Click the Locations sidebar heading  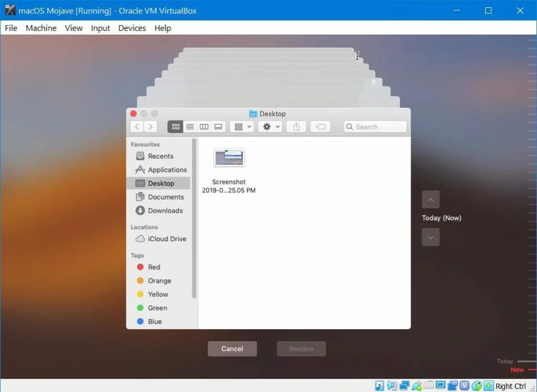pos(144,227)
